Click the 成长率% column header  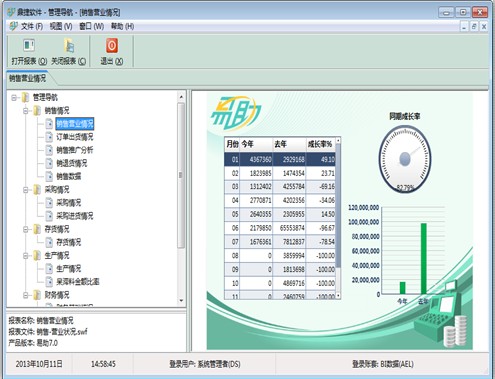coord(321,144)
